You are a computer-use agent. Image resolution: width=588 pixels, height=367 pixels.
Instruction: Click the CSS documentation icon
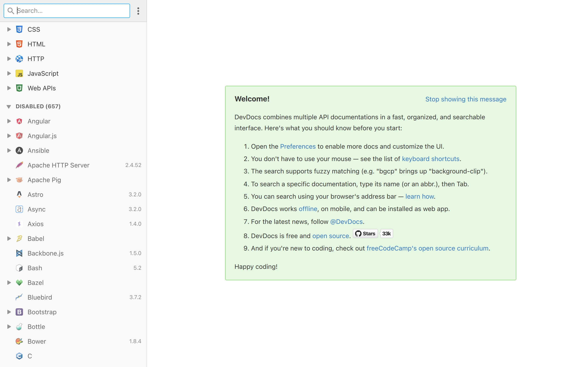(x=19, y=29)
